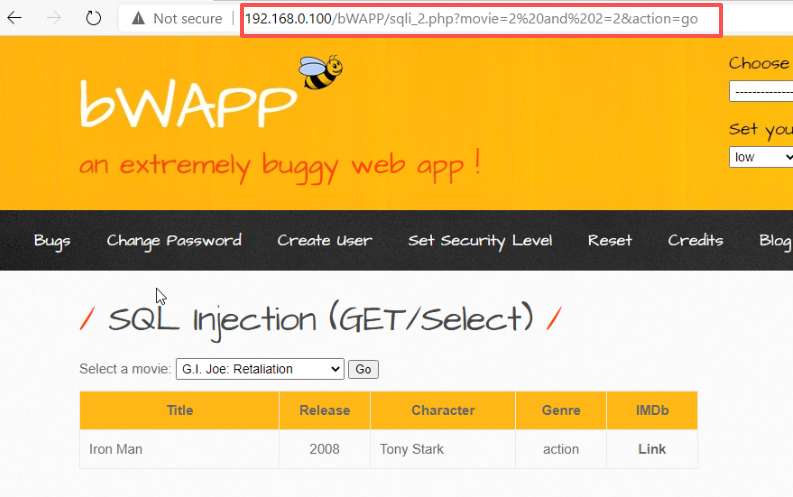Click the bWAPP title text
Viewport: 793px width, 497px height.
point(188,103)
